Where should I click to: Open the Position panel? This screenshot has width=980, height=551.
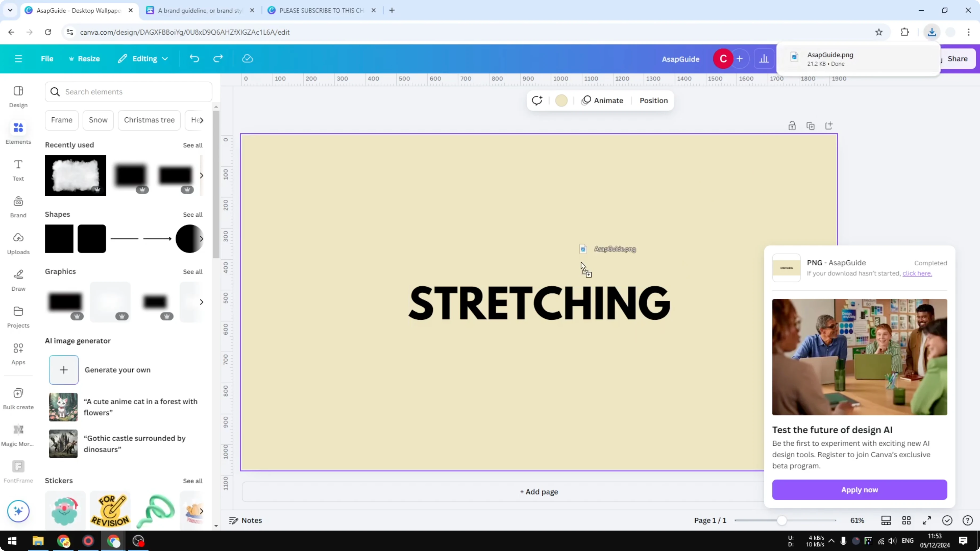(654, 100)
